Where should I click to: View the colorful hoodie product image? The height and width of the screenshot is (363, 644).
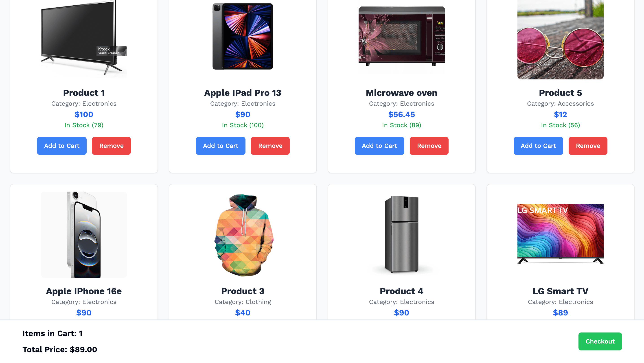coord(244,235)
